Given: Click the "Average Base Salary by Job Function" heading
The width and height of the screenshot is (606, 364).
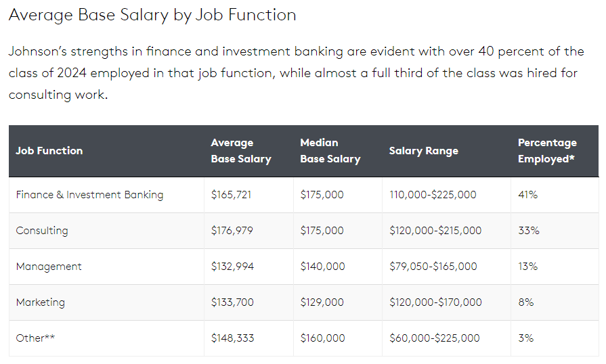Looking at the screenshot, I should click(152, 14).
